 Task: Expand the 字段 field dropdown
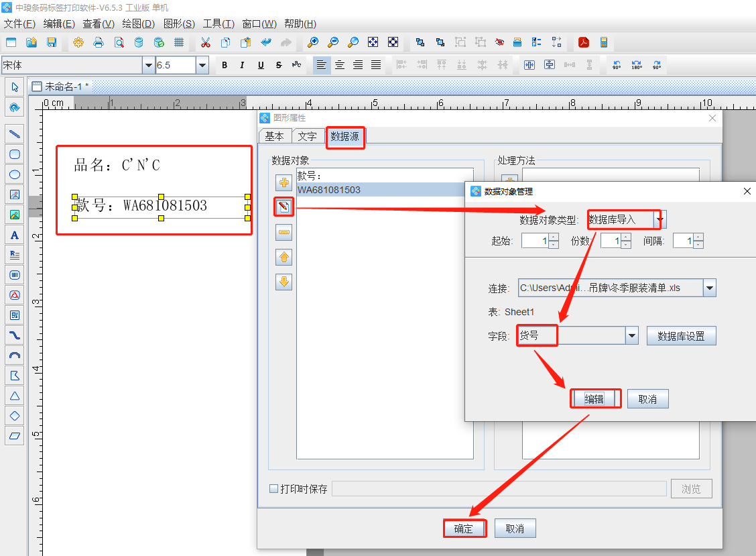click(x=631, y=335)
